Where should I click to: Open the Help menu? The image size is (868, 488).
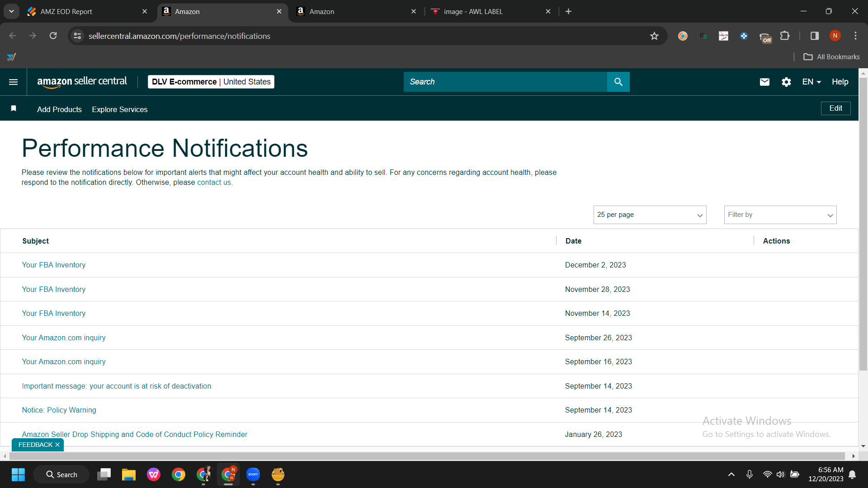840,82
